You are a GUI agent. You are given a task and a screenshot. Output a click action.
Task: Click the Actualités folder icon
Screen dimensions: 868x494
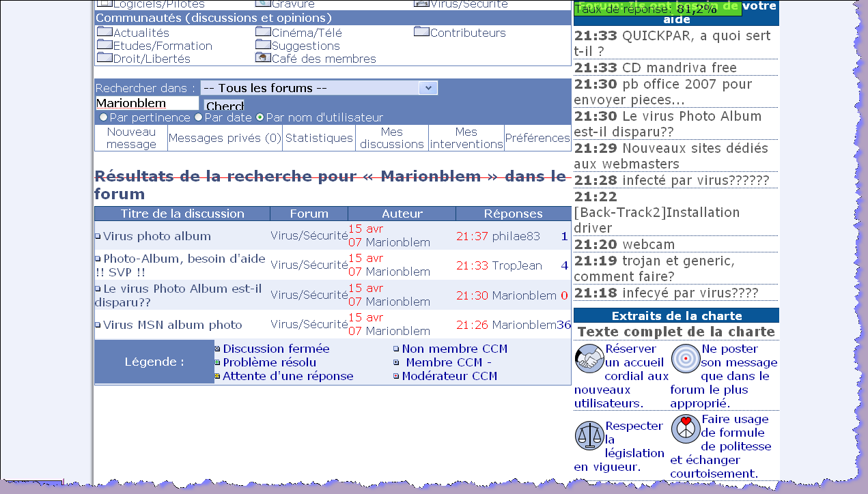pyautogui.click(x=104, y=32)
